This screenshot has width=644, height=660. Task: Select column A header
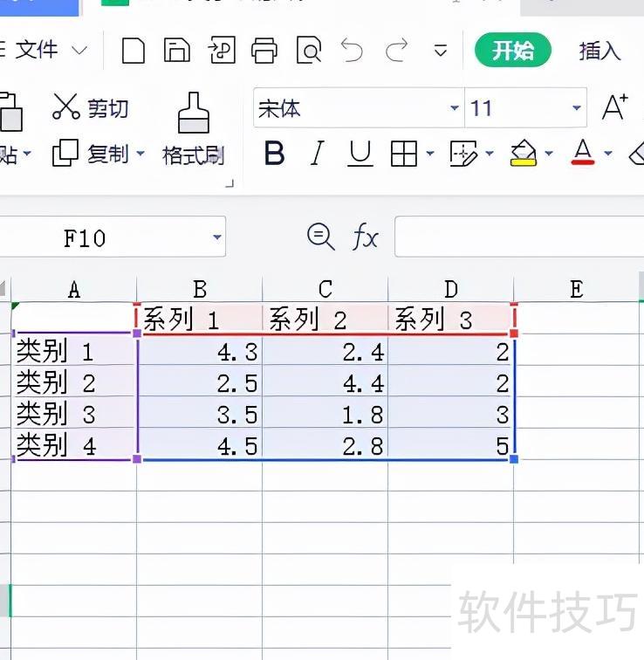coord(74,289)
